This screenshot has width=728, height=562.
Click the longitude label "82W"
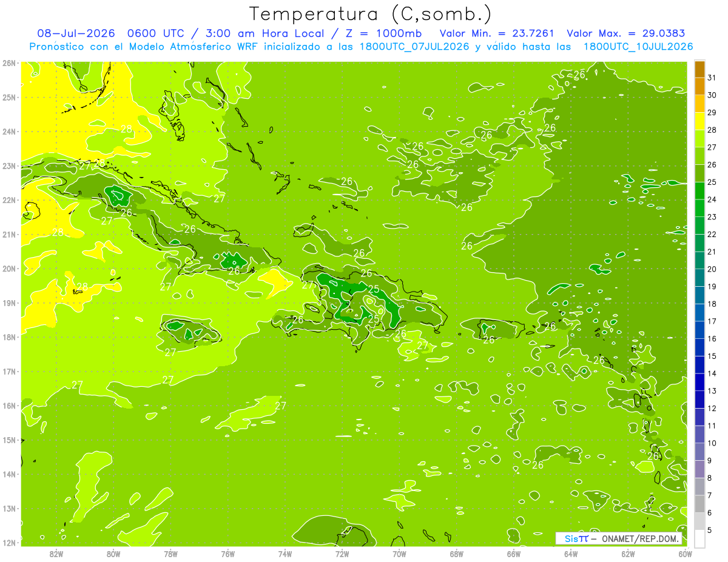pyautogui.click(x=56, y=554)
